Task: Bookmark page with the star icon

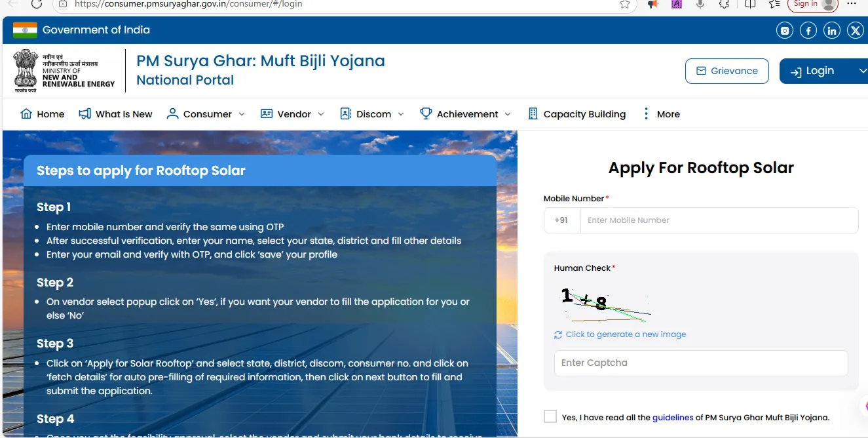Action: pos(624,4)
